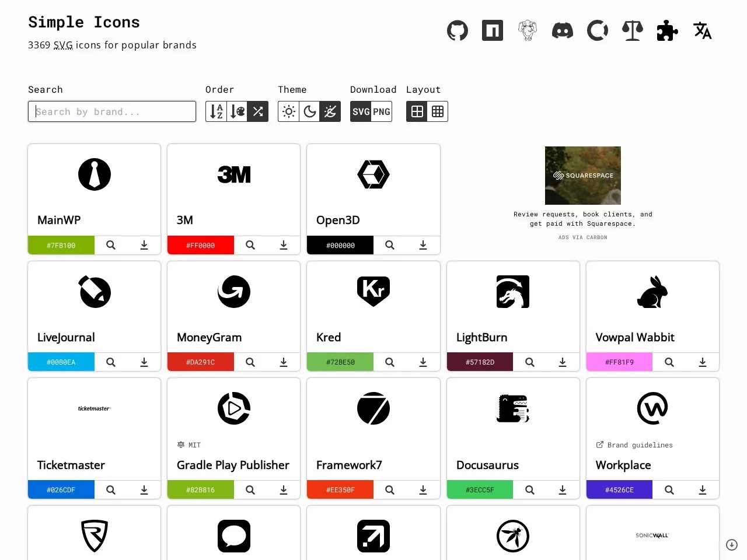Preview the Framework7 icon with the magnifier

pos(389,489)
